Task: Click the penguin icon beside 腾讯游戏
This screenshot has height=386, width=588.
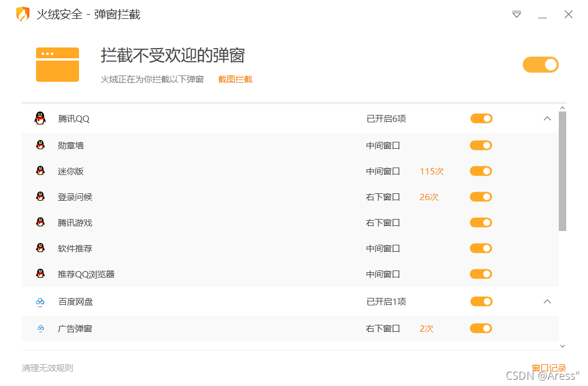Action: (x=41, y=222)
